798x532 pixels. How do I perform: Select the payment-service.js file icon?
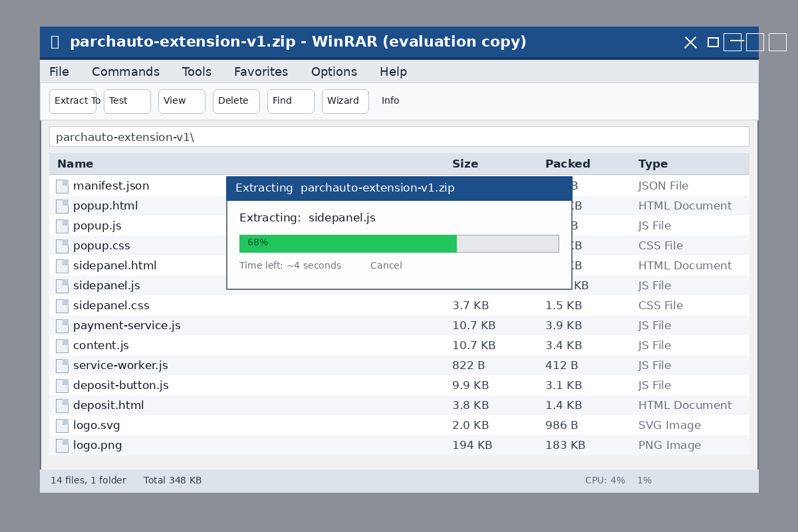coord(62,326)
